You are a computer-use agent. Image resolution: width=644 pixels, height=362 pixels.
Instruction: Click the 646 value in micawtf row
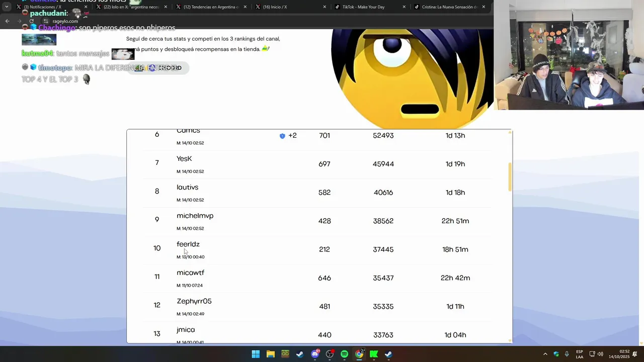(325, 278)
